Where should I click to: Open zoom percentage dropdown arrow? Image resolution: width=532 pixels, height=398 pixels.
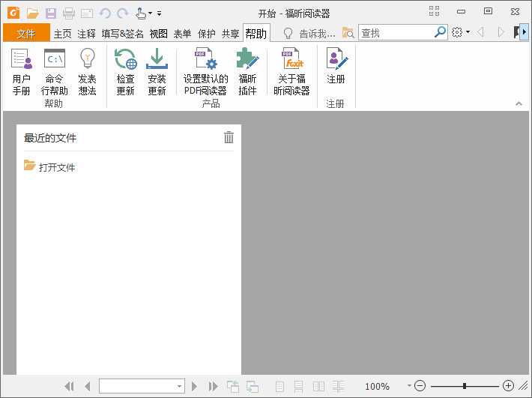(x=409, y=386)
